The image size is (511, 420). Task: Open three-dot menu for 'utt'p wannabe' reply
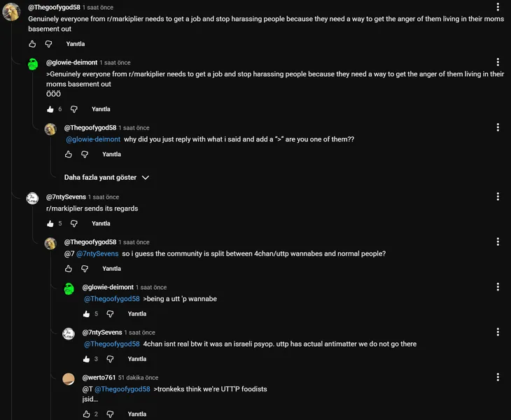pos(498,287)
